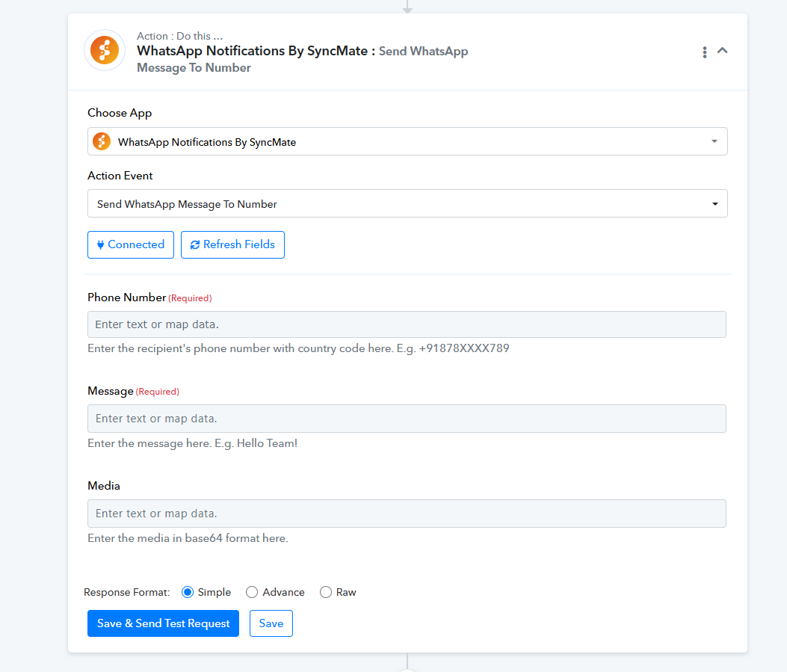Screen dimensions: 787x672
Task: Click into the Message text field
Action: pos(407,419)
